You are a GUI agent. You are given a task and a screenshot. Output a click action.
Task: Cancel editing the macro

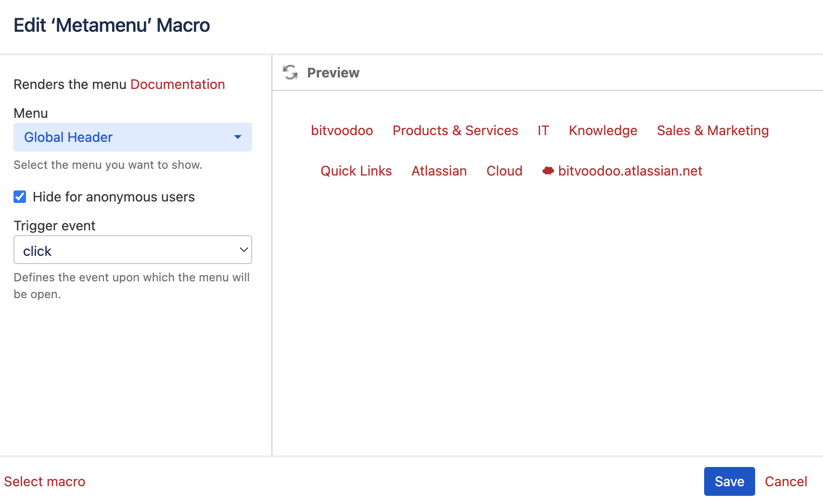click(786, 481)
